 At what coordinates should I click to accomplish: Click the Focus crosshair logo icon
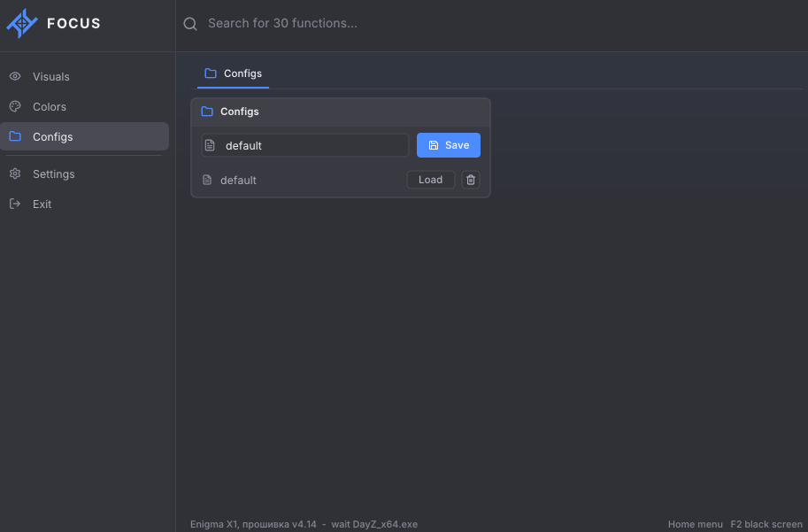(21, 23)
